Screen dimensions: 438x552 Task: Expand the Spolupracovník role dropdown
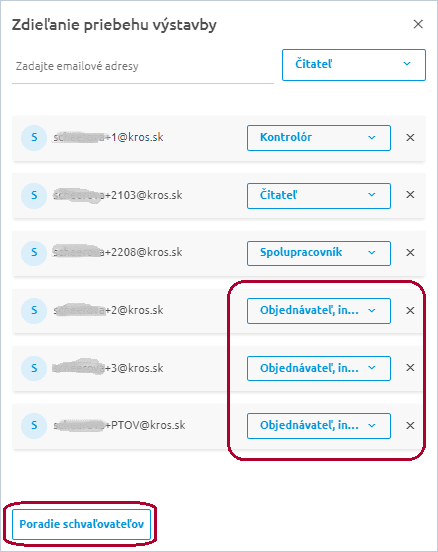click(x=319, y=253)
